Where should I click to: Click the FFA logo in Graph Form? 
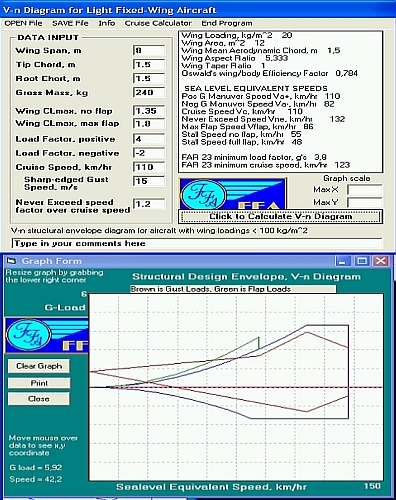point(47,336)
